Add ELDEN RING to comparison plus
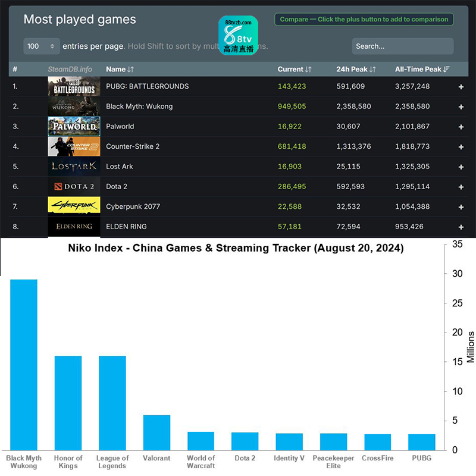The height and width of the screenshot is (476, 476). 461,227
